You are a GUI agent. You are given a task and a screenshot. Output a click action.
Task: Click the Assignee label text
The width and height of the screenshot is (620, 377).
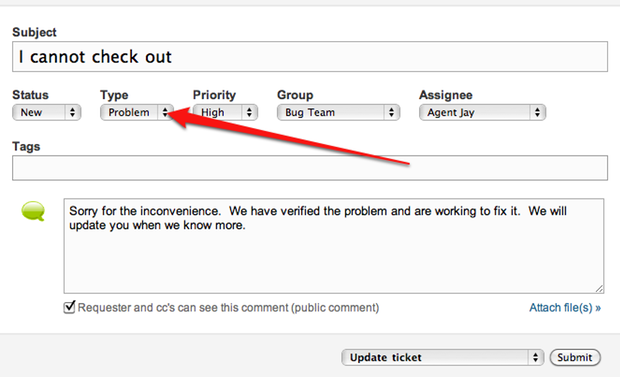[446, 95]
